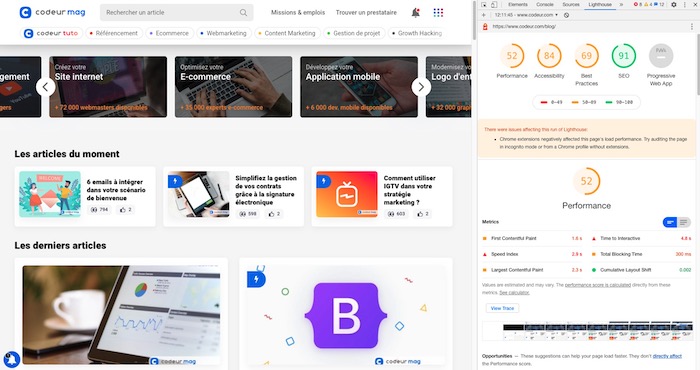Select the Lighthouse tab
This screenshot has width=700, height=370.
click(x=600, y=4)
